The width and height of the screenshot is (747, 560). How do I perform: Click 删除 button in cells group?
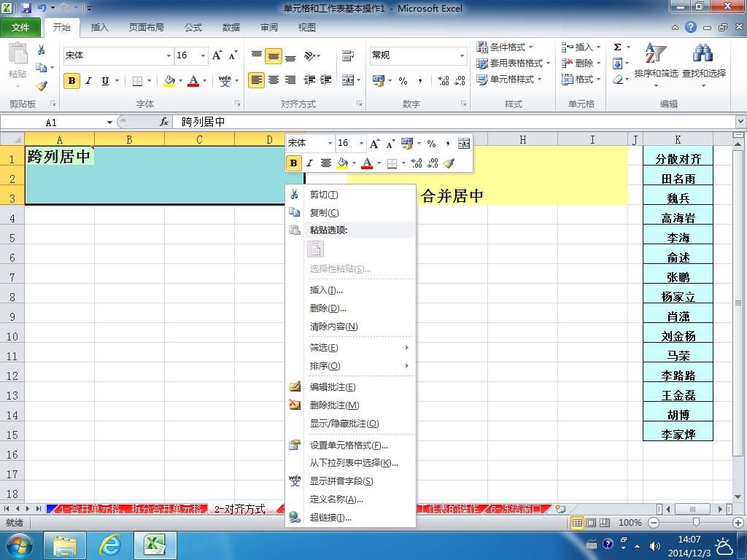pyautogui.click(x=580, y=63)
